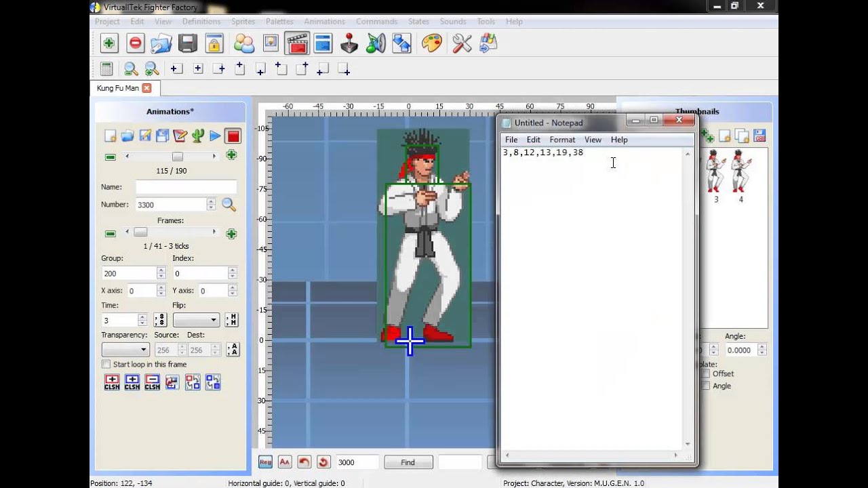868x488 pixels.
Task: Click the Frames slider thumb
Action: (x=140, y=232)
